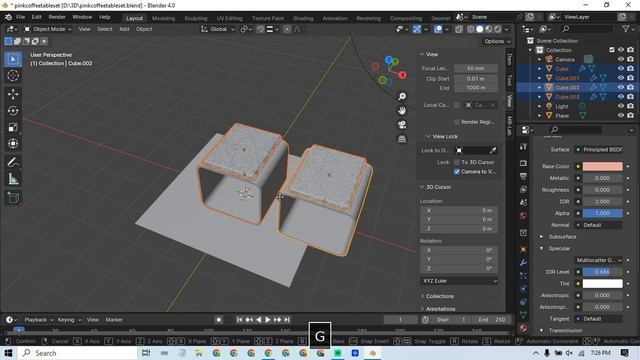The width and height of the screenshot is (640, 360).
Task: Select the Rotate tool
Action: 13,111
